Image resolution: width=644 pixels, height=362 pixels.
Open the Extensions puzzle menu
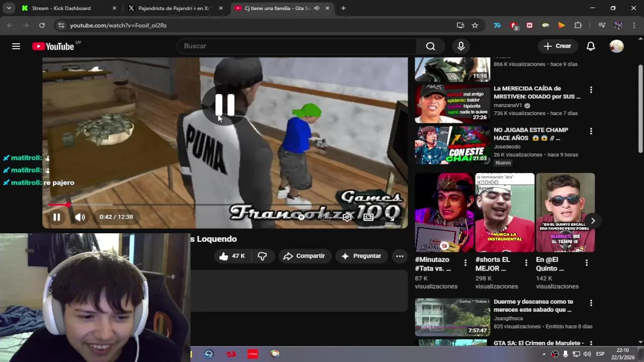coord(578,25)
